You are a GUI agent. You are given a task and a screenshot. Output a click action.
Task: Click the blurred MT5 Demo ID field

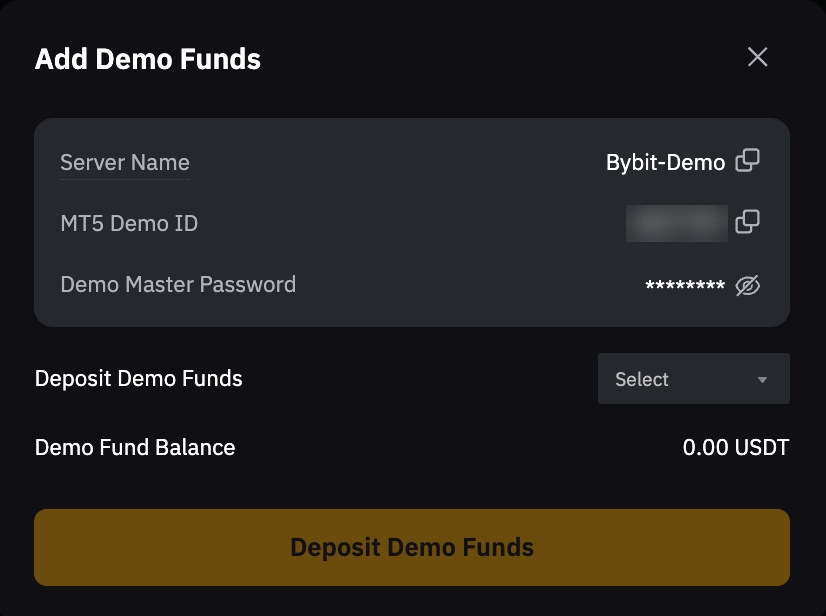676,222
